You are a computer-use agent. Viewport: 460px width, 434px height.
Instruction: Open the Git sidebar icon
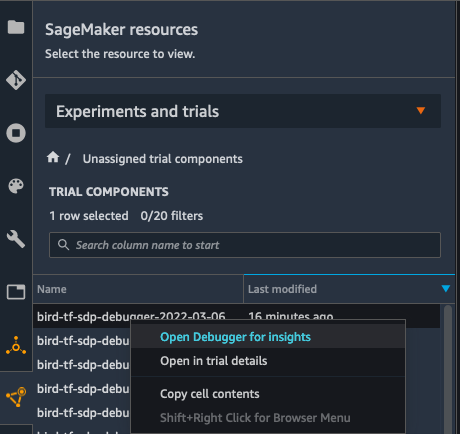click(x=16, y=80)
